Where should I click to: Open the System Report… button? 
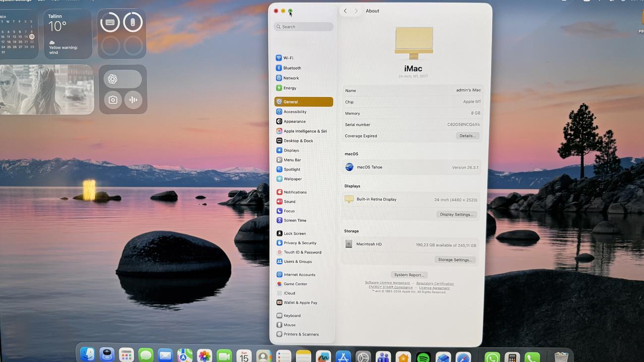(x=409, y=275)
